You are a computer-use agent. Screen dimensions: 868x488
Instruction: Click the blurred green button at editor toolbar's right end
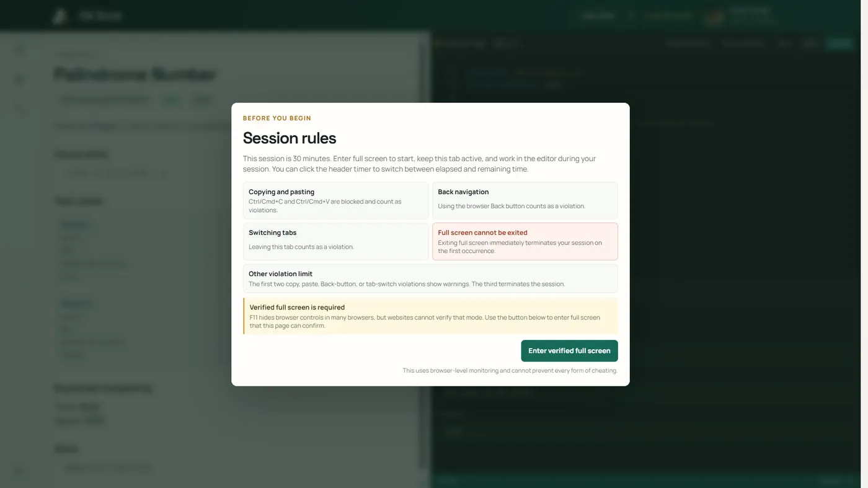pyautogui.click(x=840, y=43)
